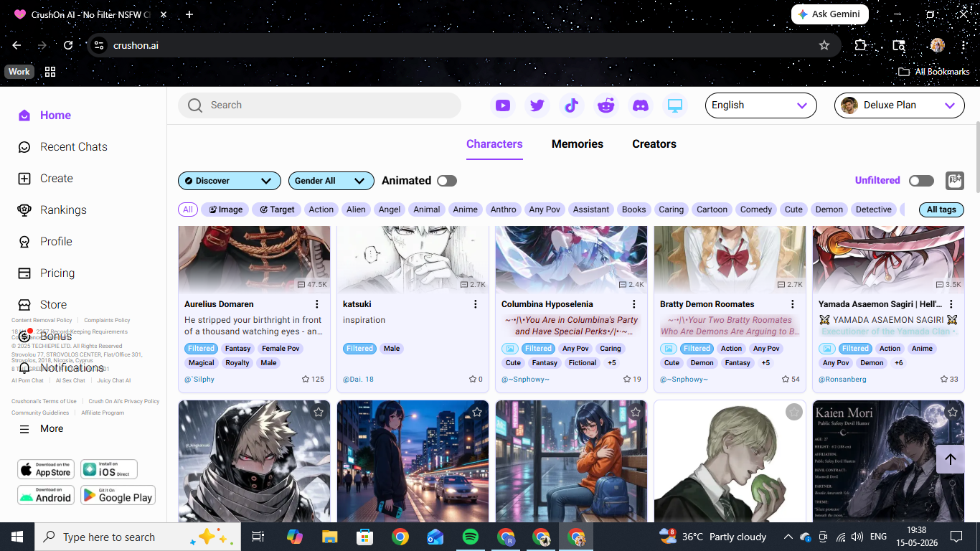Click star on Kaien Mori card image
The height and width of the screenshot is (551, 980).
tap(952, 412)
